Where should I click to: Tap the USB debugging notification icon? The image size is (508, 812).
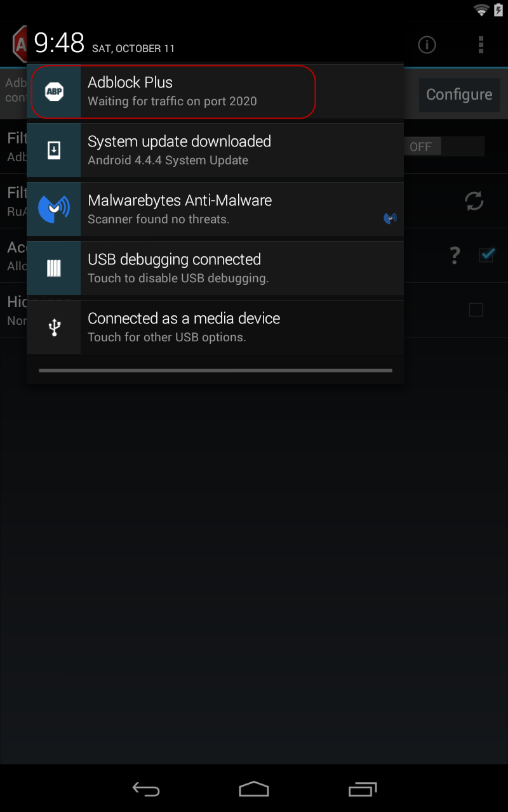point(54,268)
